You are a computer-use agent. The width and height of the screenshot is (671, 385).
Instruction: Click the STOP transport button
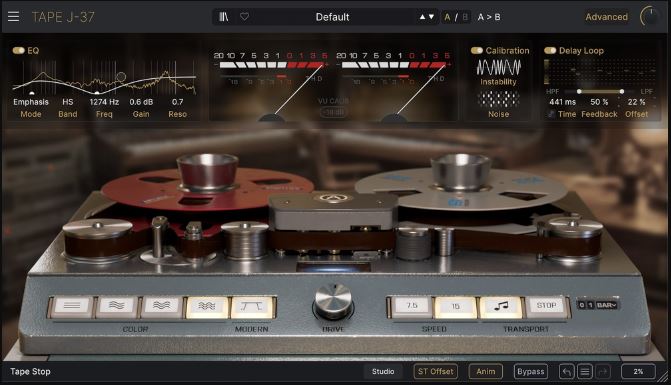(546, 306)
